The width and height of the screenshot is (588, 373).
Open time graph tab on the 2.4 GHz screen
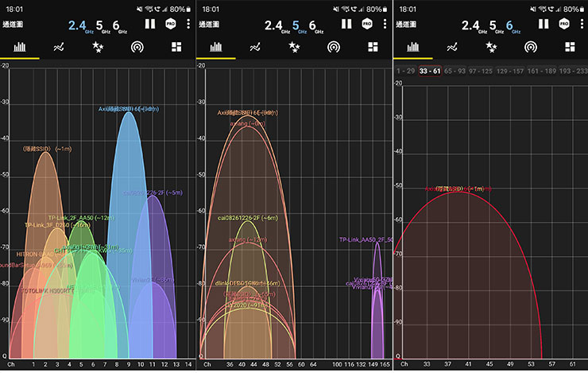pyautogui.click(x=59, y=47)
